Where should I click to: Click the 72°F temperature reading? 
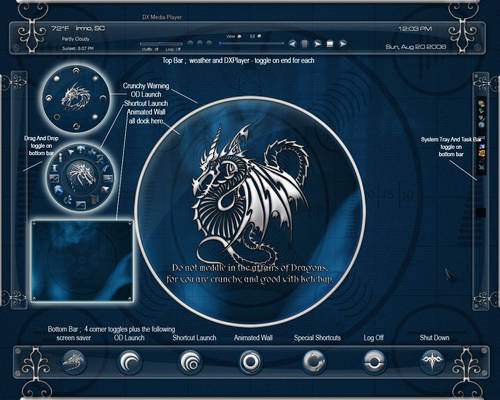click(x=60, y=28)
